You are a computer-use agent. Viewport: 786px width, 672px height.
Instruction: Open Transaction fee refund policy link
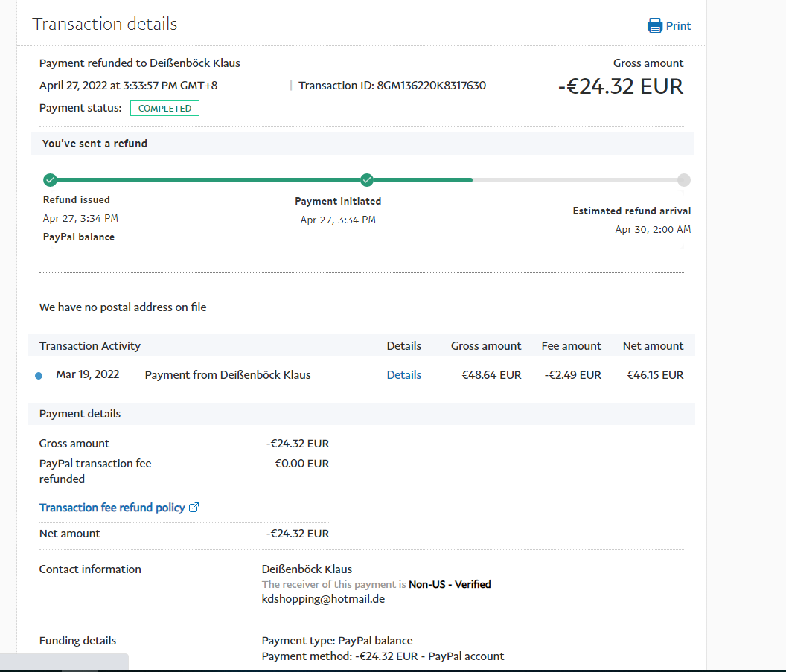tap(112, 508)
